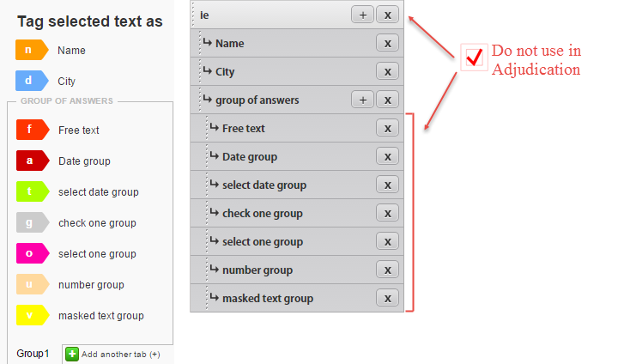
Task: Select the dark red 'a' Date group tag
Action: pyautogui.click(x=33, y=161)
